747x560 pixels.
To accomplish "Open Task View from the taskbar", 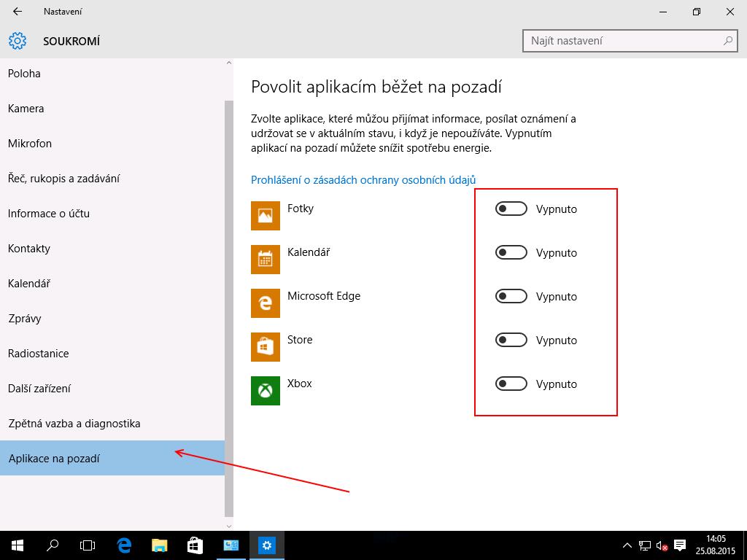I will pyautogui.click(x=88, y=545).
